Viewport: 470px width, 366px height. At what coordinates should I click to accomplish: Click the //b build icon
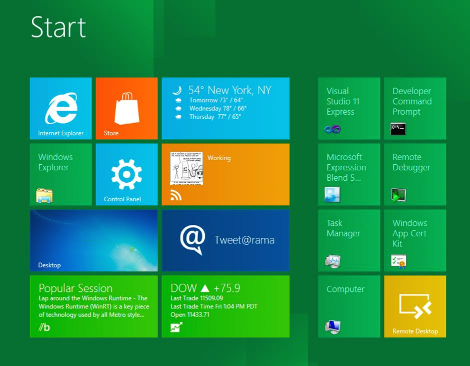point(44,327)
